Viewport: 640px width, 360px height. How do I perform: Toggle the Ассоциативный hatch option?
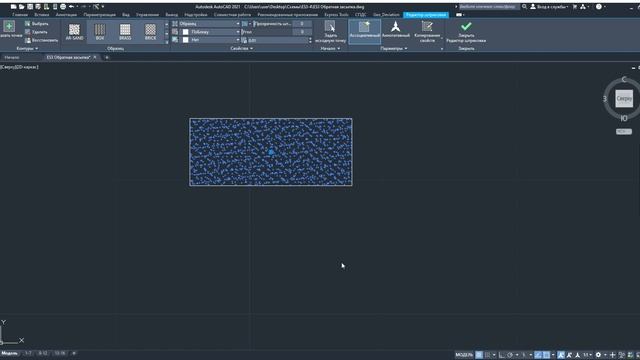pyautogui.click(x=364, y=31)
